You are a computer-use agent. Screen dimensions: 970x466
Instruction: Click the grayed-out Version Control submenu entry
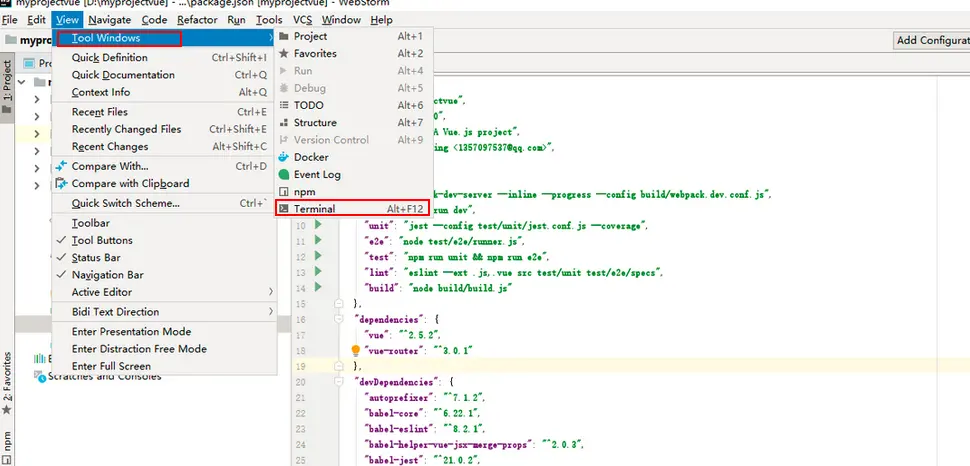[x=353, y=140]
